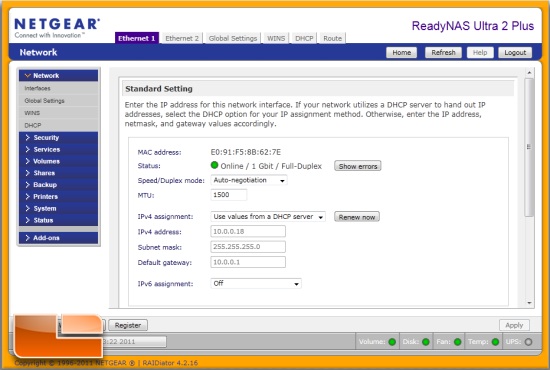Click the Standard Setting heading
550x370 pixels.
159,89
